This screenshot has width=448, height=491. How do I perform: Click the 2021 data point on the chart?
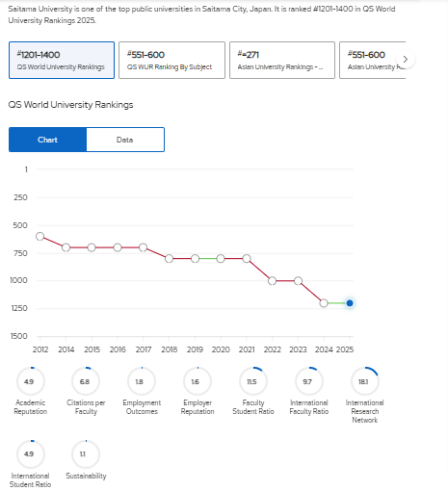247,258
